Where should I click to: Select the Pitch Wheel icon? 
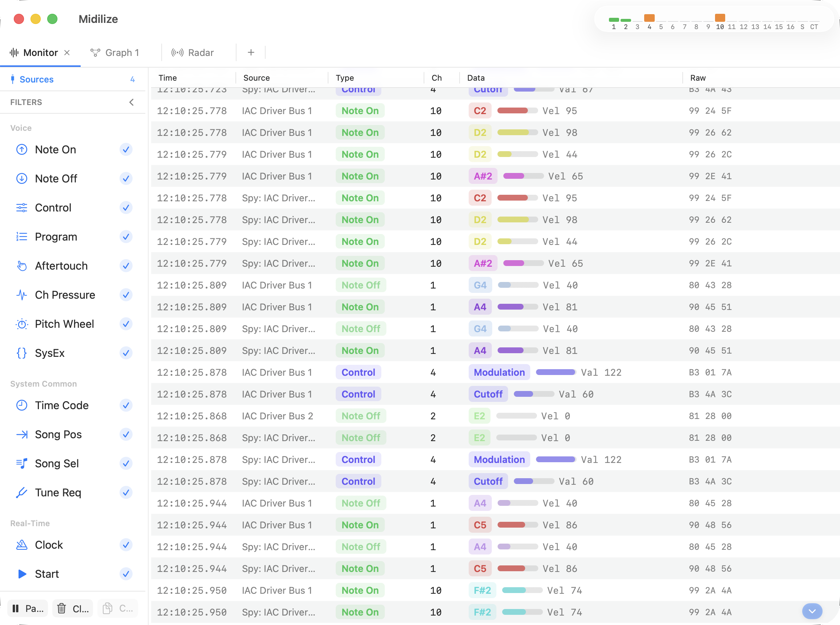21,324
